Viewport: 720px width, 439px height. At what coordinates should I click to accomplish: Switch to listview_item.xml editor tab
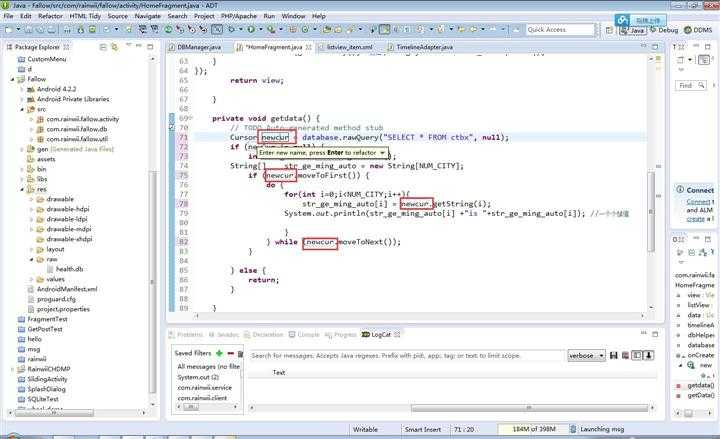(x=345, y=47)
